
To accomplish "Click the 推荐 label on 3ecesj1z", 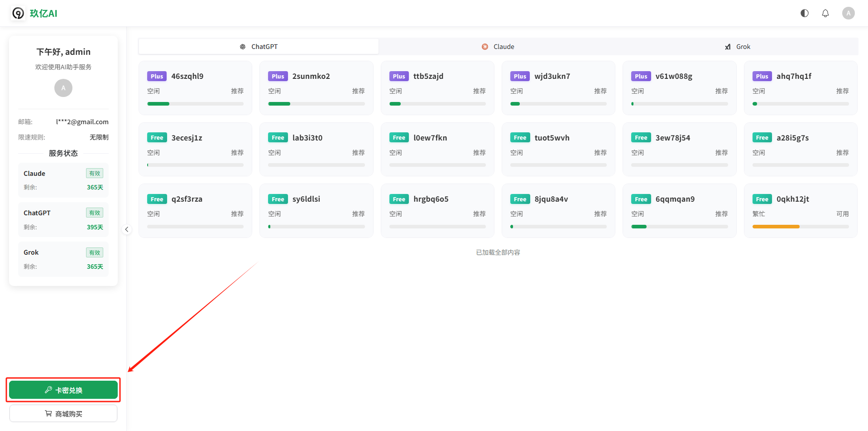I will pos(237,153).
